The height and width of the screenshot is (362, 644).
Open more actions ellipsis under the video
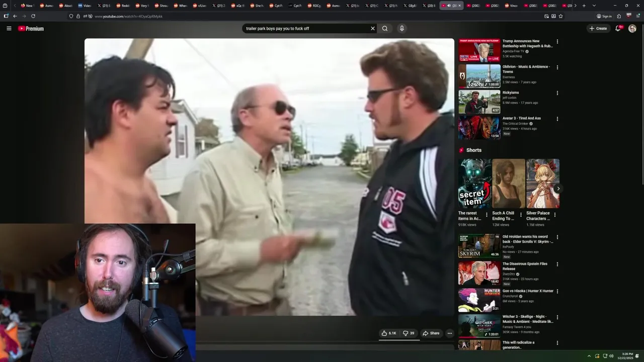pyautogui.click(x=450, y=333)
